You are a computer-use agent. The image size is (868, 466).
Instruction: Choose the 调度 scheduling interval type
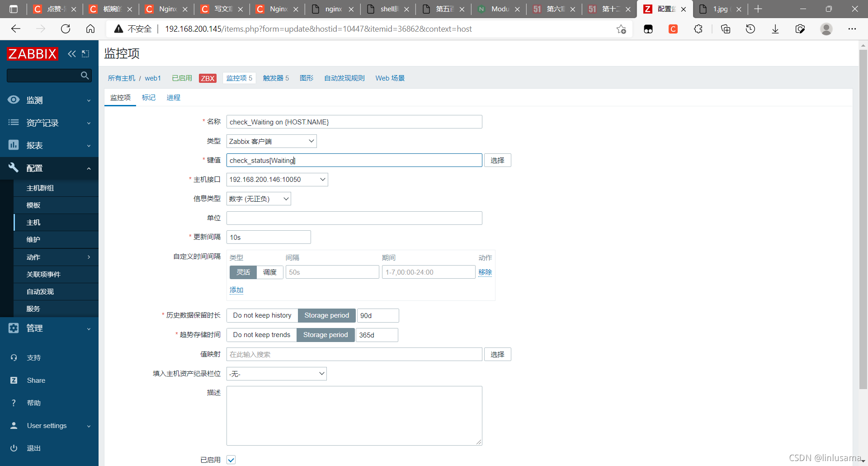click(269, 272)
